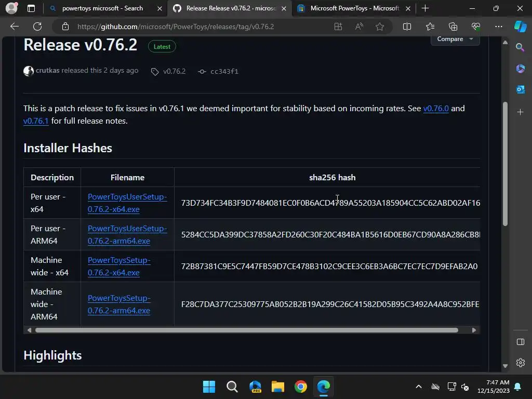This screenshot has width=532, height=399.
Task: Show hidden tray icons chevron
Action: [x=419, y=387]
